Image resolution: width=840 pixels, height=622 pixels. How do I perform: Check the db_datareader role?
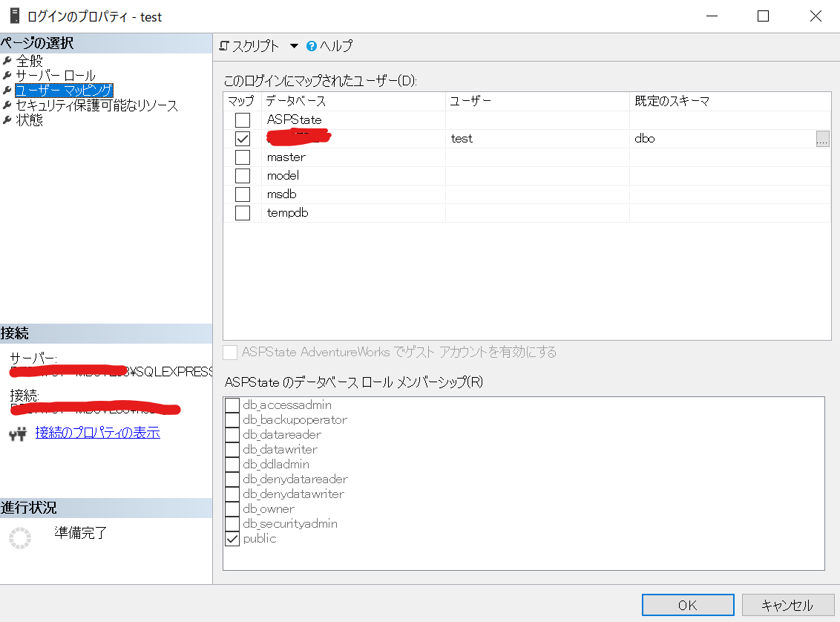[232, 434]
